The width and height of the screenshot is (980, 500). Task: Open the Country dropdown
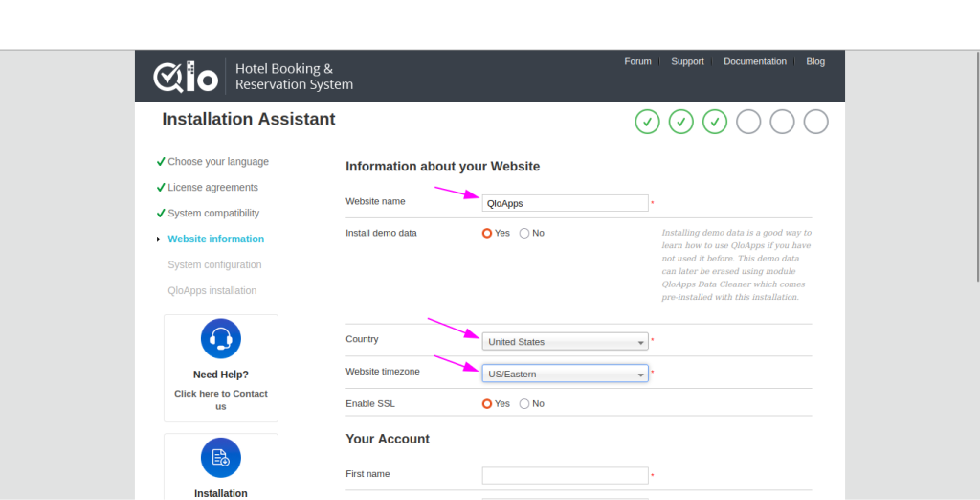(x=565, y=342)
